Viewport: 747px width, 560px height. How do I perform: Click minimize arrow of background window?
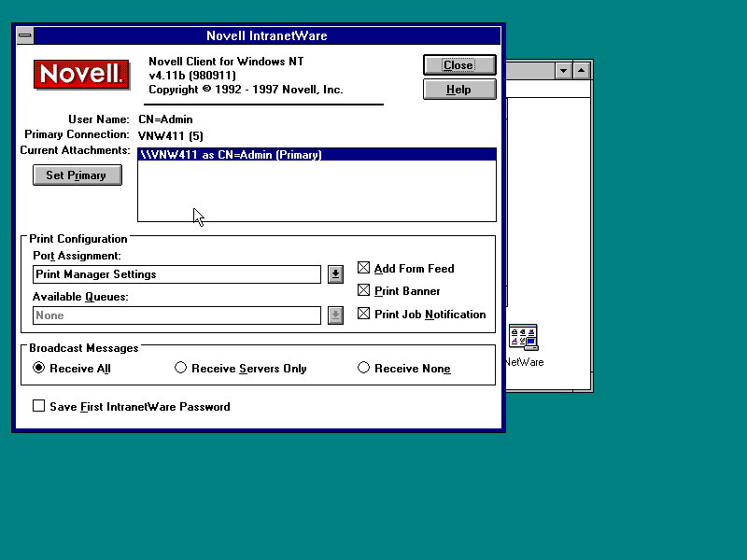tap(563, 71)
